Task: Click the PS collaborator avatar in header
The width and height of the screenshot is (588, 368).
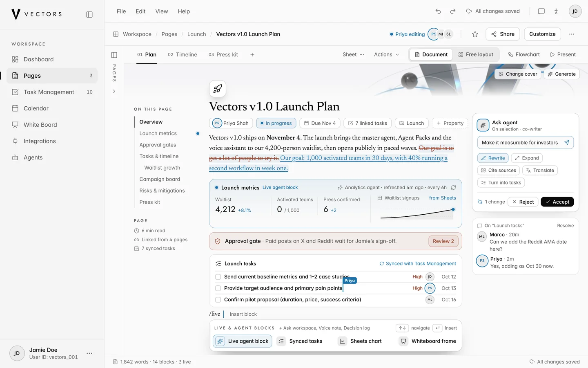Action: point(433,34)
